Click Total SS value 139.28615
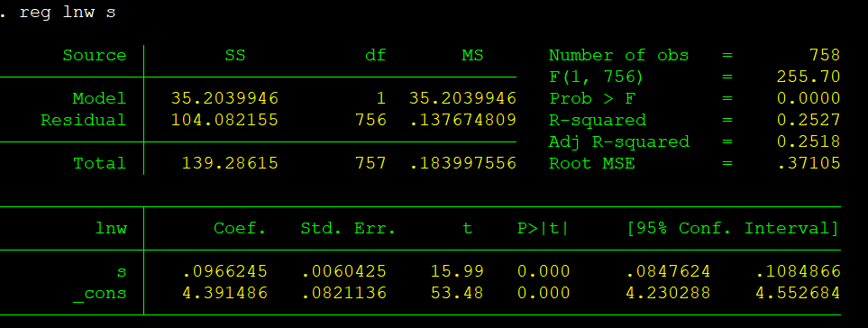This screenshot has width=868, height=328. pyautogui.click(x=230, y=163)
